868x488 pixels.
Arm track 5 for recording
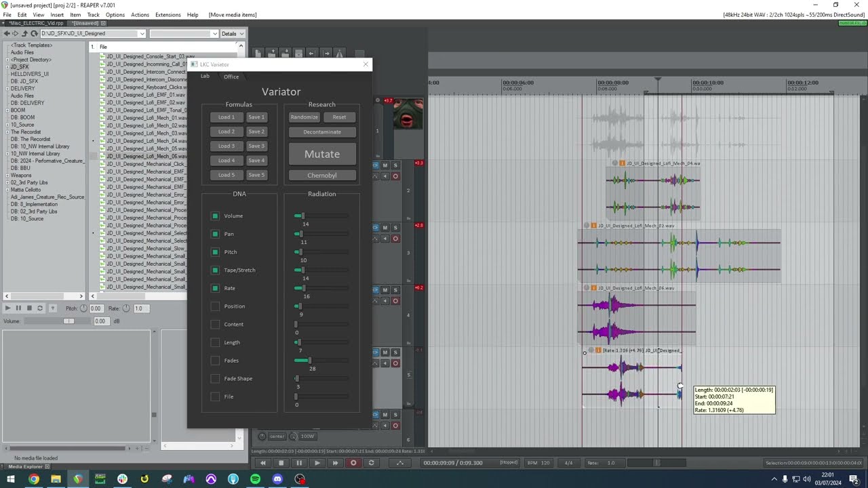[x=395, y=363]
